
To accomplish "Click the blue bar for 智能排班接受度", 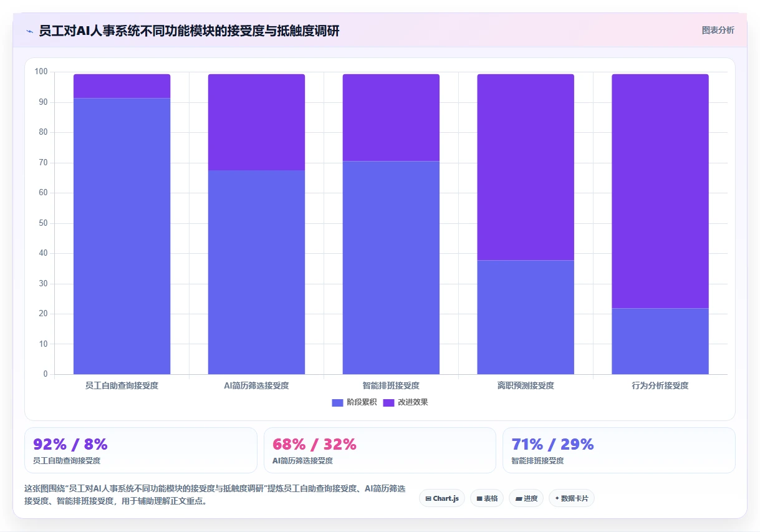I will pos(391,268).
